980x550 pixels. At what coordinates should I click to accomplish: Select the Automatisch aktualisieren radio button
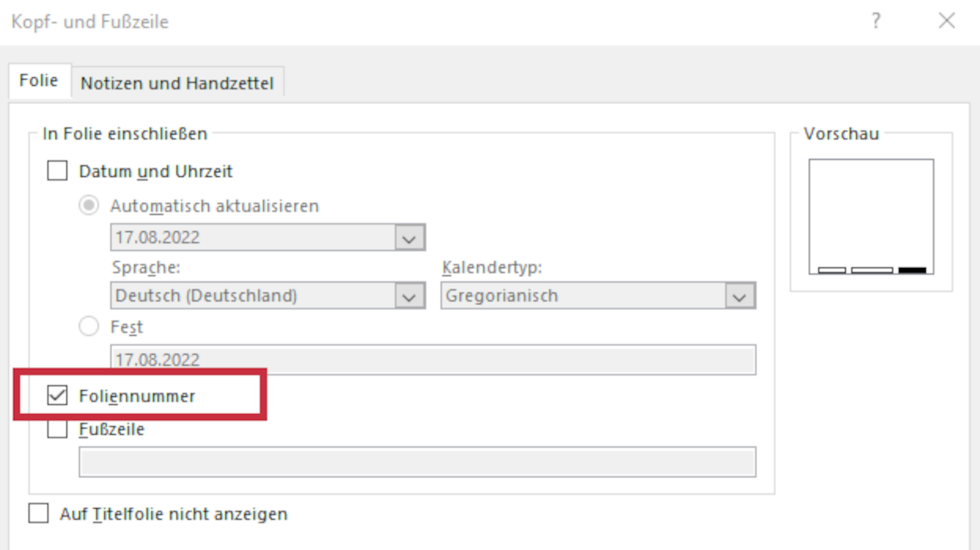click(x=89, y=205)
